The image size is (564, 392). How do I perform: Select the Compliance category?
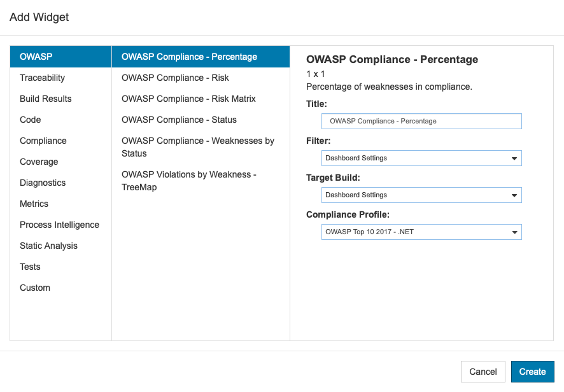coord(60,141)
